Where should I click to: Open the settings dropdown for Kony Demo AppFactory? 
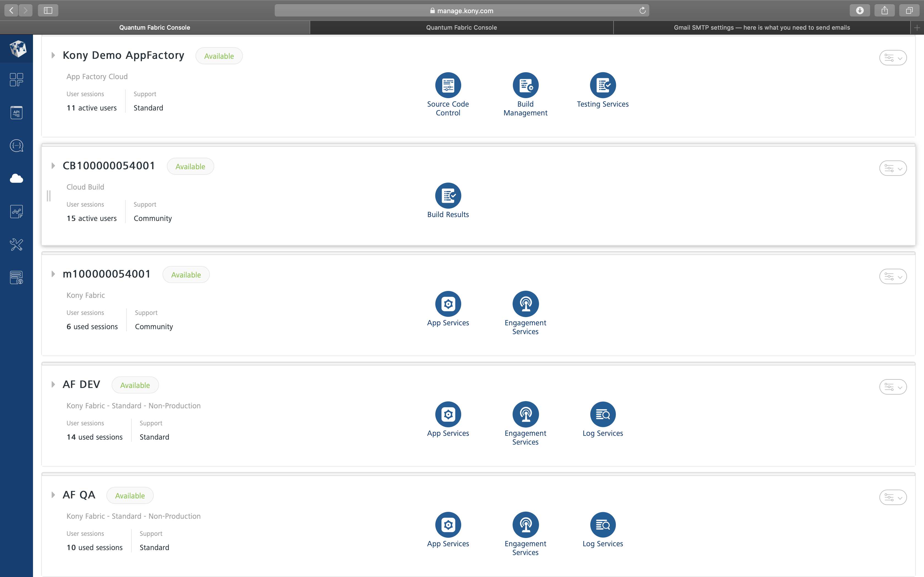point(893,58)
